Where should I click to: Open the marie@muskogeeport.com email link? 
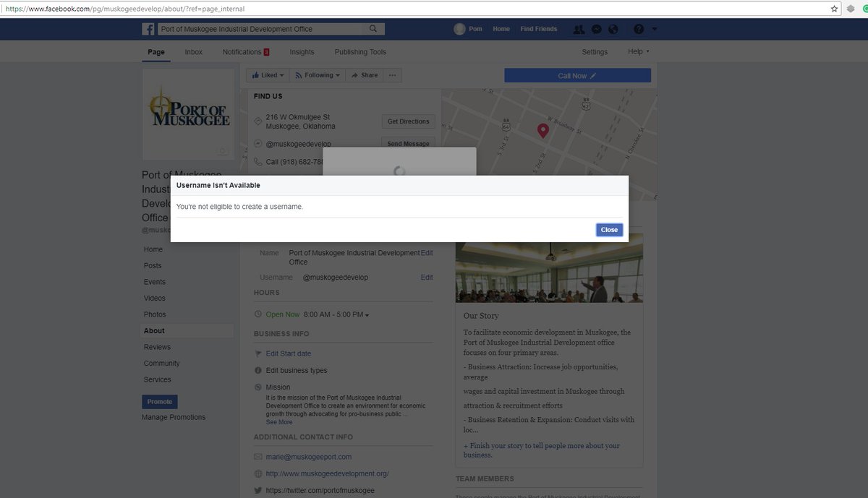[x=309, y=457]
